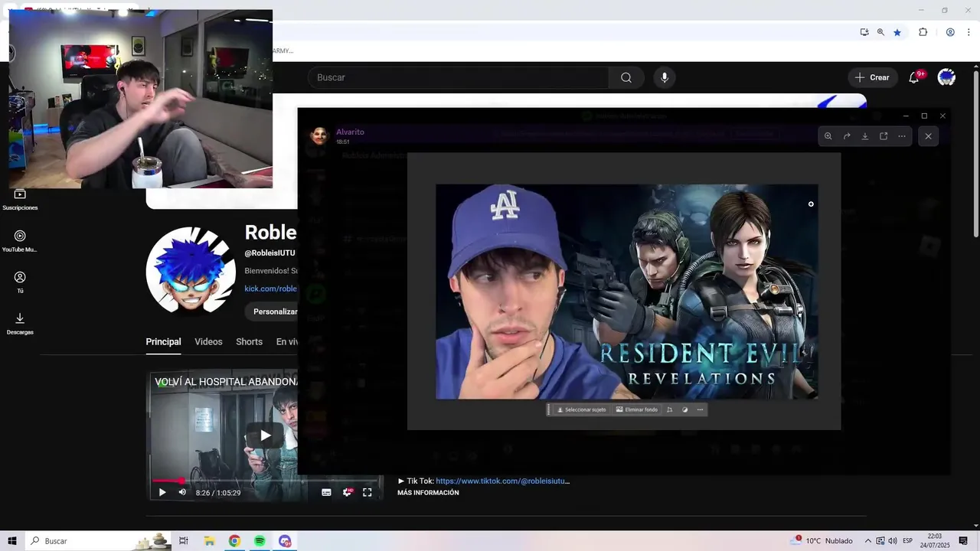980x551 pixels.
Task: Open video settings gear on player
Action: tap(347, 492)
